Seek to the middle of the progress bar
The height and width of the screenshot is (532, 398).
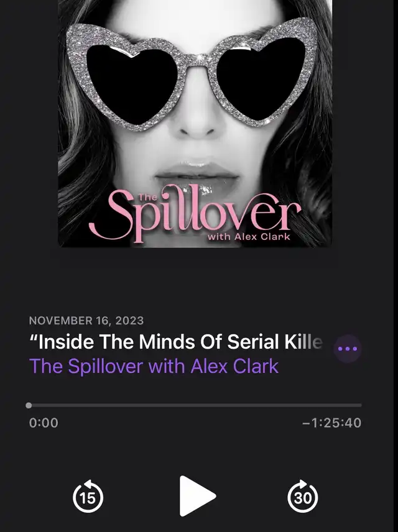pos(195,405)
